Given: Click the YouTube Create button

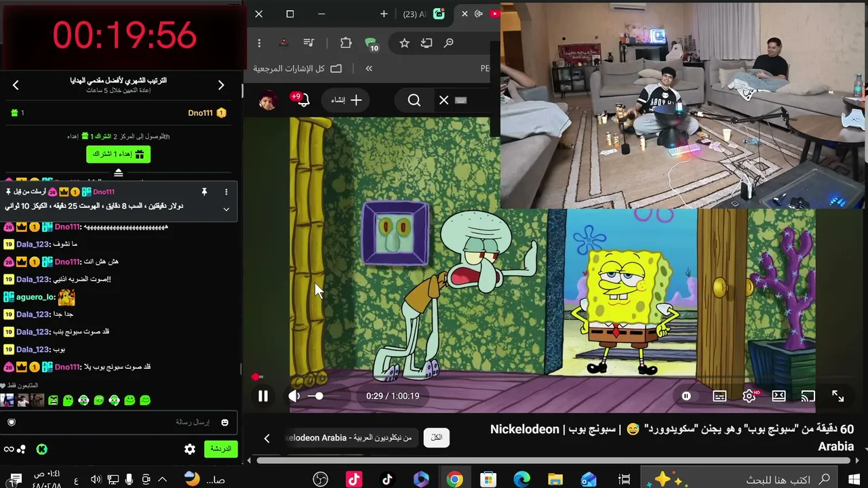Looking at the screenshot, I should point(346,100).
